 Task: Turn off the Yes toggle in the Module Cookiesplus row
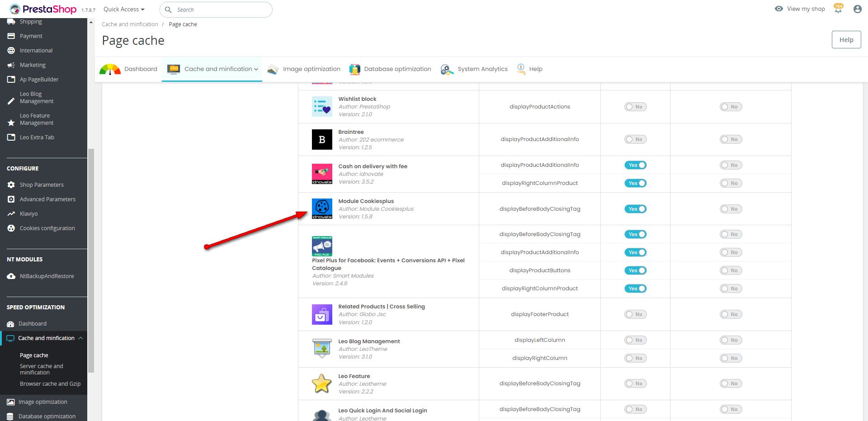(x=635, y=209)
